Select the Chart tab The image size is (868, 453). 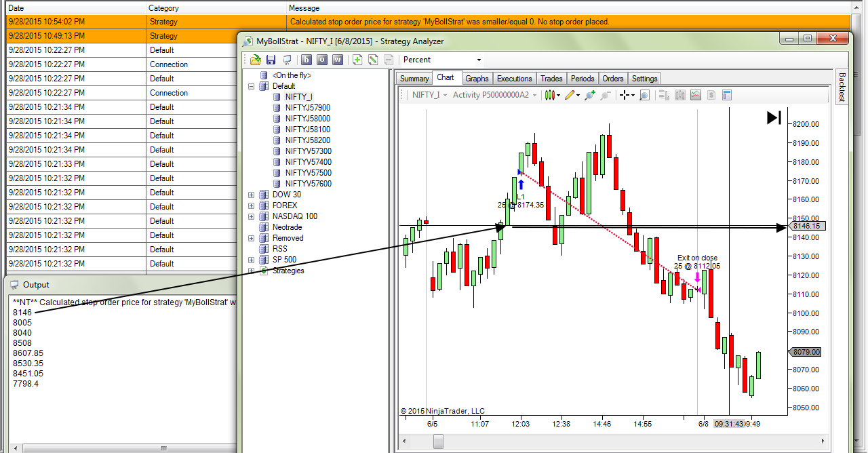pyautogui.click(x=446, y=78)
